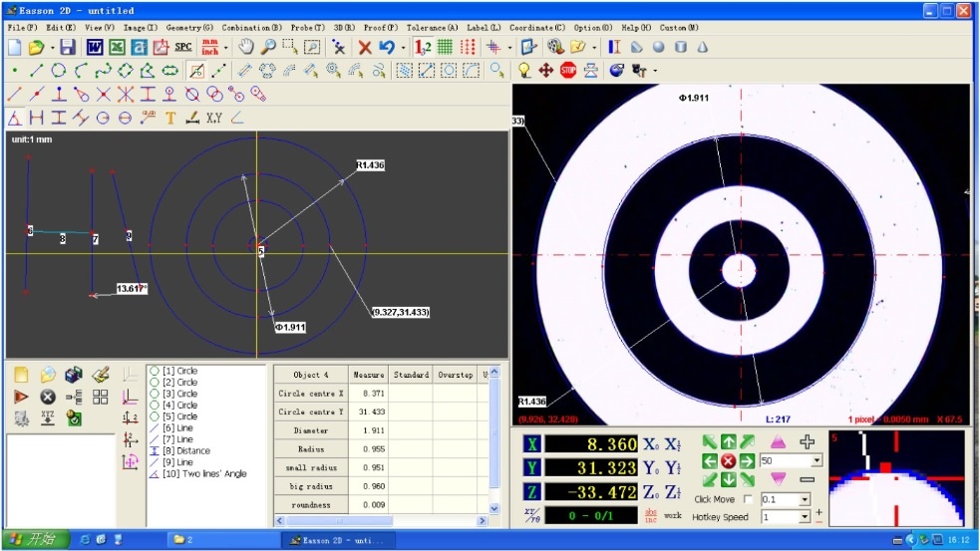The height and width of the screenshot is (551, 980).
Task: Click the cone 3D shape icon
Action: pos(703,47)
